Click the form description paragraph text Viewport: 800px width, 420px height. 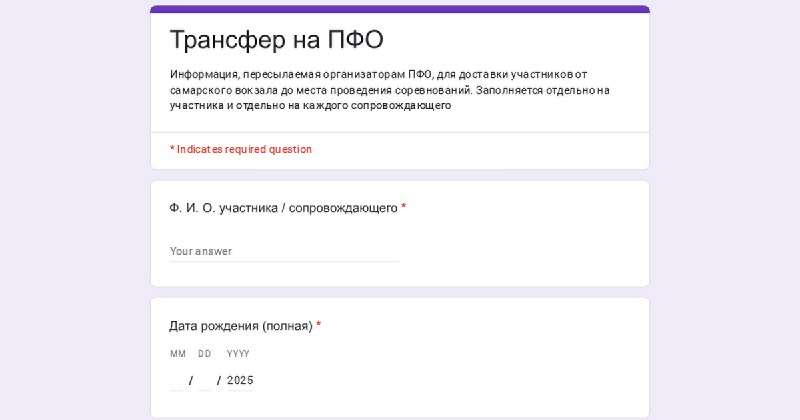[x=390, y=90]
